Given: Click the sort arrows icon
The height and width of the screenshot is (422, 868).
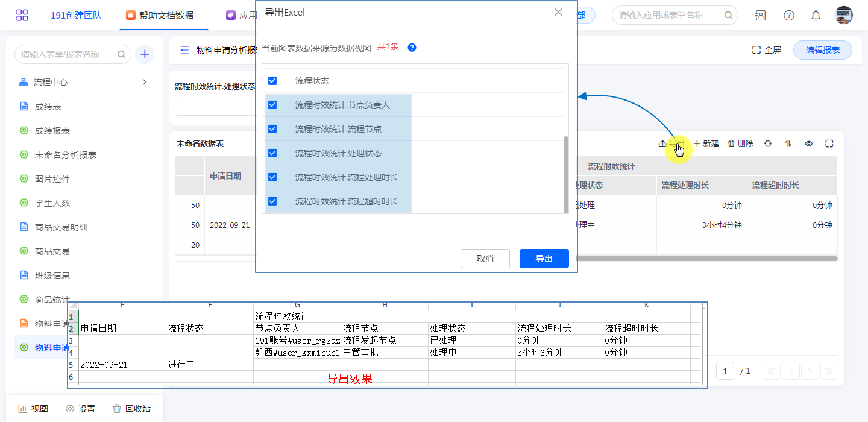Looking at the screenshot, I should [x=788, y=143].
